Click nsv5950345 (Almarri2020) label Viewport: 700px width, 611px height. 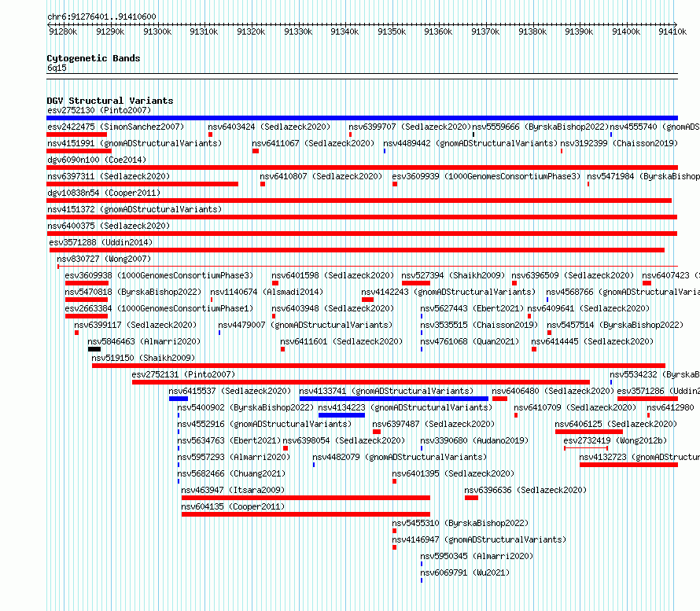(477, 556)
